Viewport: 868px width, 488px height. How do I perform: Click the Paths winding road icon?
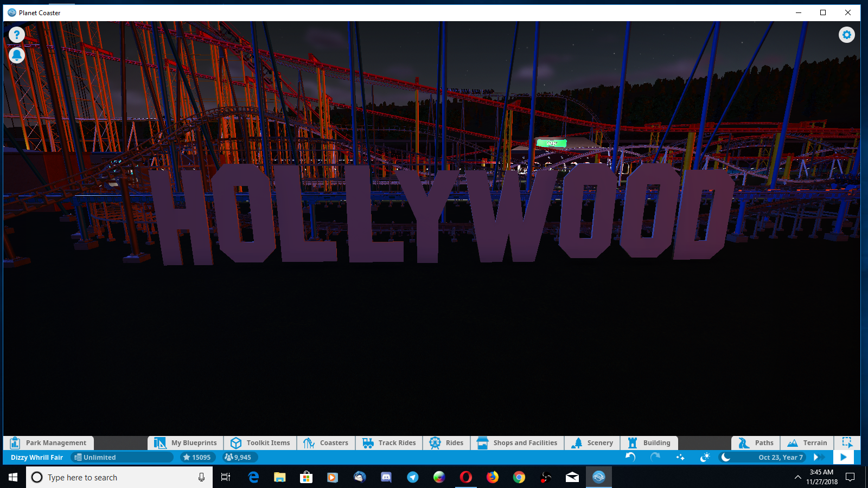tap(744, 442)
